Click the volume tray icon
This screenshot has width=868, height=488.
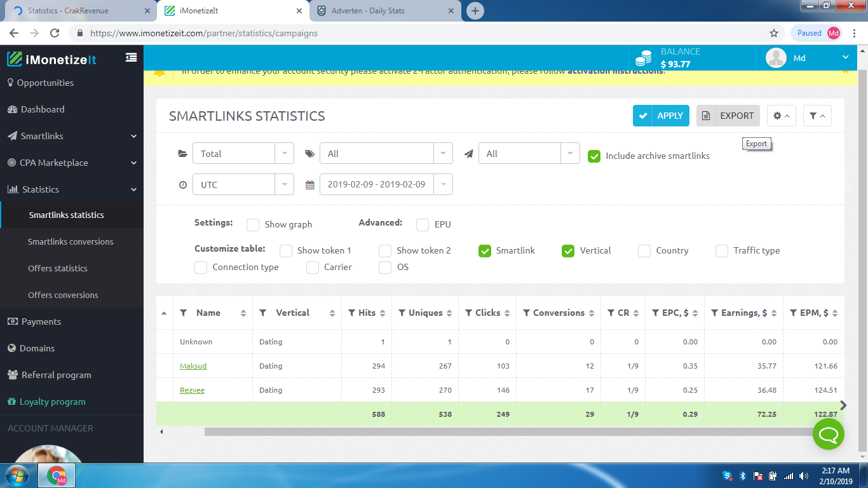coord(804,475)
